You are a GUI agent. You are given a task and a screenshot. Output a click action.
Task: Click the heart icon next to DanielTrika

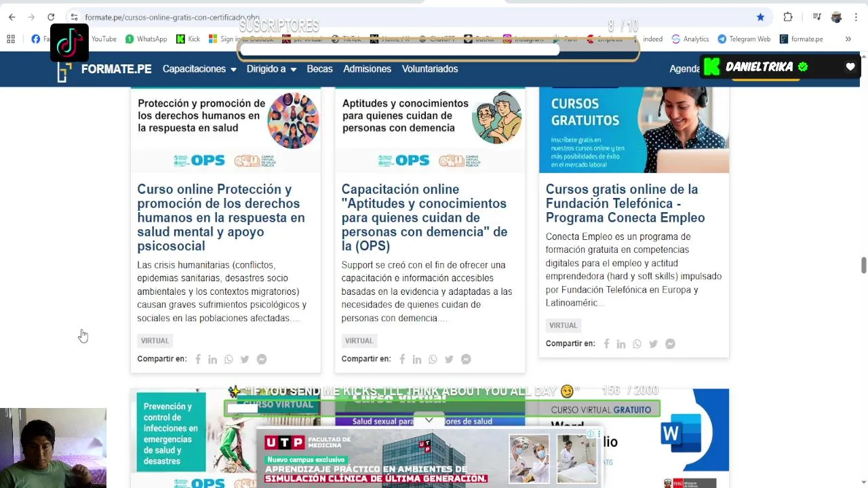pos(850,66)
